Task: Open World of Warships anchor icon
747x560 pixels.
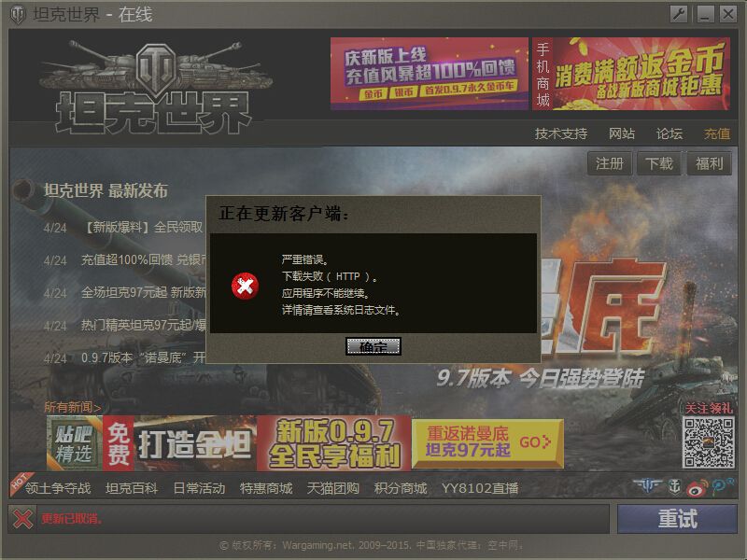Action: click(674, 486)
